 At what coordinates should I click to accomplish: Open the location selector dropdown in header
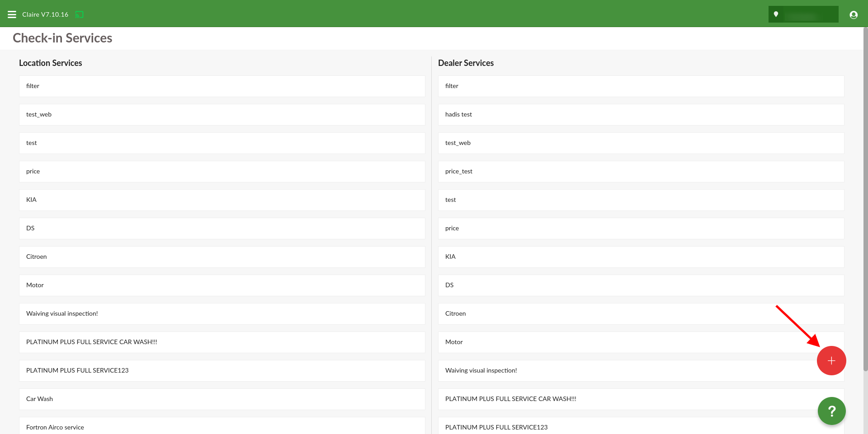[x=803, y=14]
